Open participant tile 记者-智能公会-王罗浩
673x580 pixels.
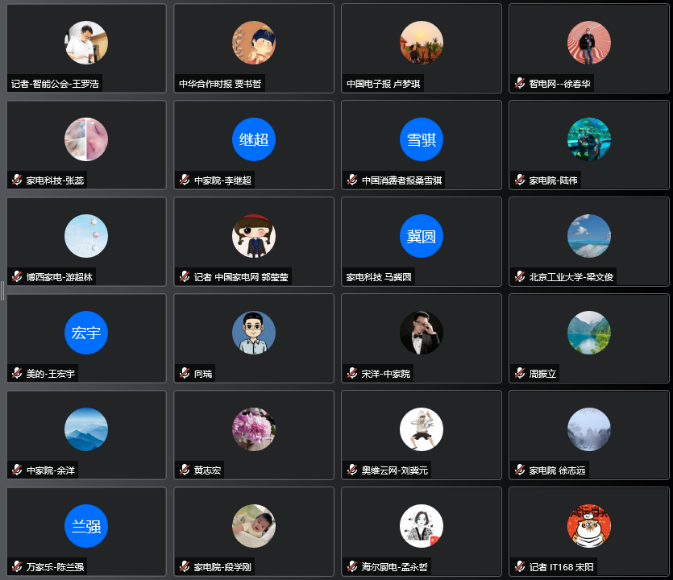click(x=86, y=48)
